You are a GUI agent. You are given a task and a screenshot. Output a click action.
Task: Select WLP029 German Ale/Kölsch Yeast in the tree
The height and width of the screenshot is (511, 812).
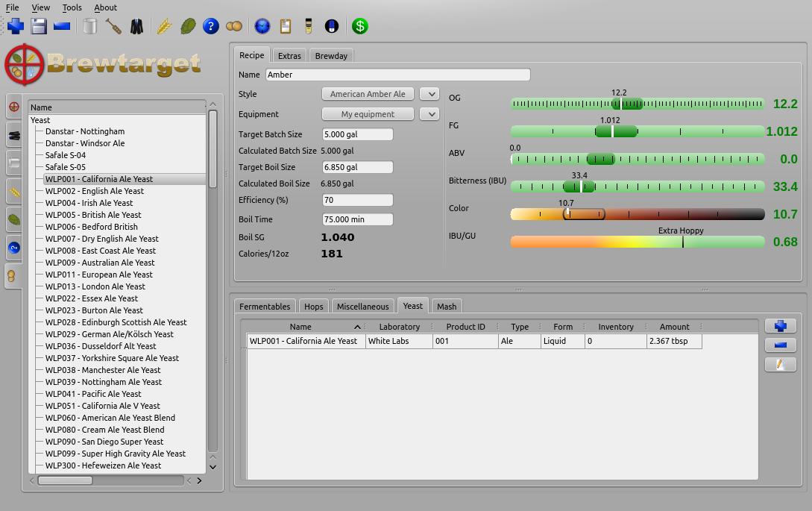(109, 334)
